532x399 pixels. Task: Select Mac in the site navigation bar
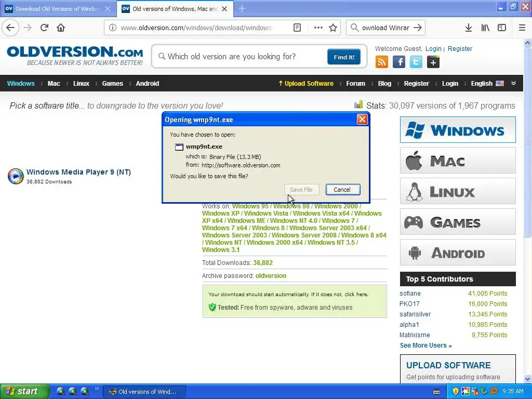(x=54, y=84)
